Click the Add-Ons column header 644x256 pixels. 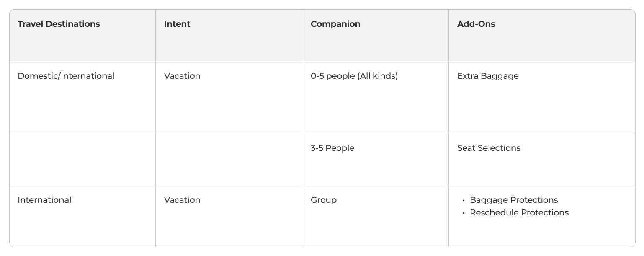coord(476,24)
